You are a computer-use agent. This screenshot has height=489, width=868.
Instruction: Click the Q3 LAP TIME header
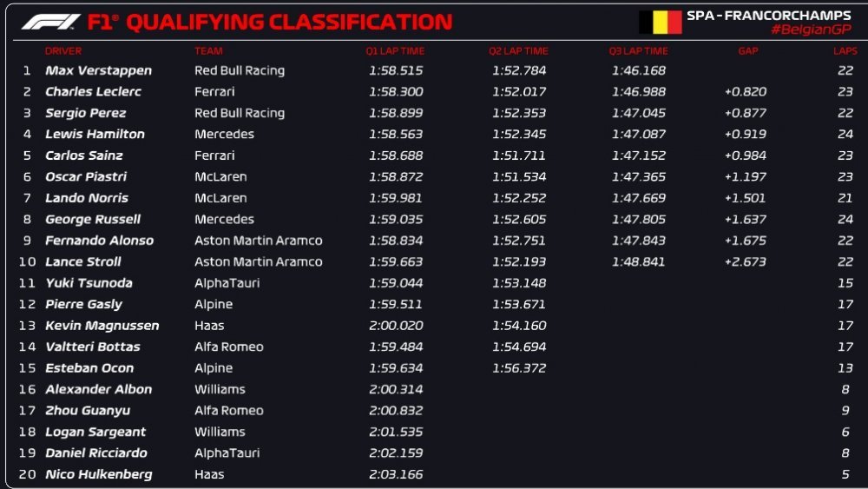pyautogui.click(x=638, y=51)
